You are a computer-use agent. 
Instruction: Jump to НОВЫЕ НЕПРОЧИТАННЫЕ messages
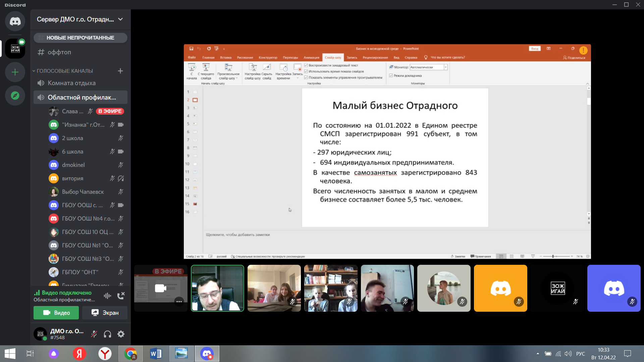pos(80,38)
